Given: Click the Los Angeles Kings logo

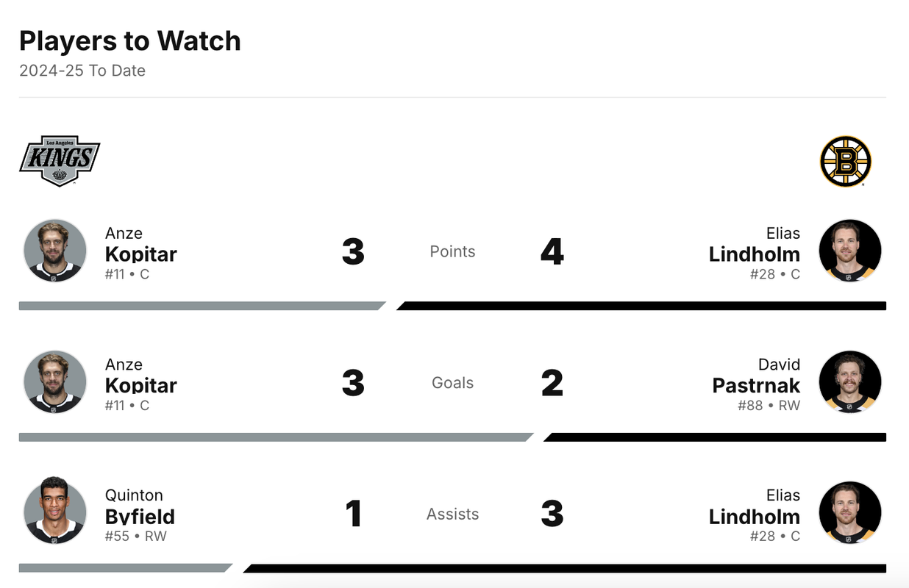Looking at the screenshot, I should [60, 161].
